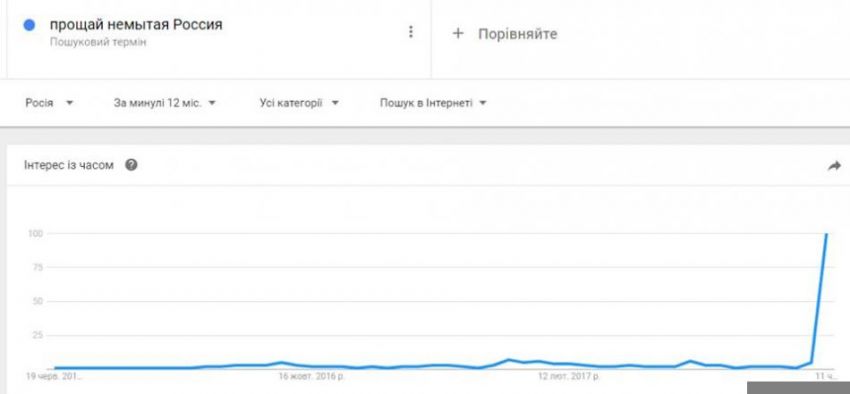Click the 12 лют. 2017 р. axis date label
This screenshot has width=850, height=394.
click(568, 376)
